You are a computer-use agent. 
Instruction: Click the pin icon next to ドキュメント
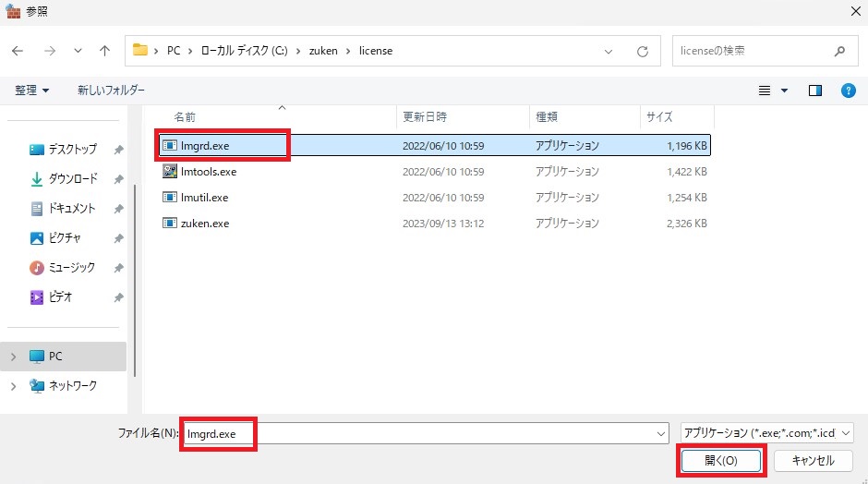click(x=118, y=209)
